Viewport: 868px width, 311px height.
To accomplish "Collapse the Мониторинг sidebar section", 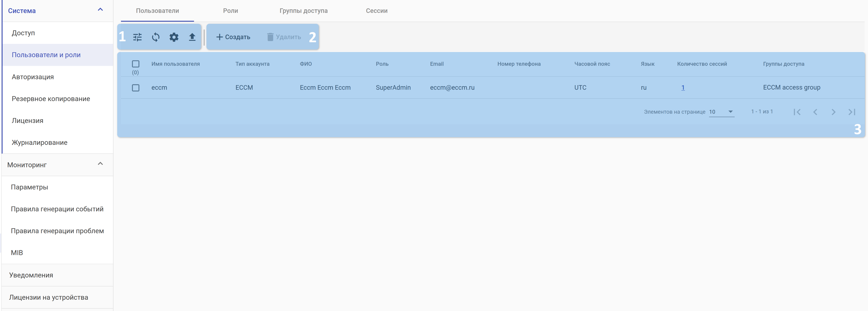I will tap(100, 164).
